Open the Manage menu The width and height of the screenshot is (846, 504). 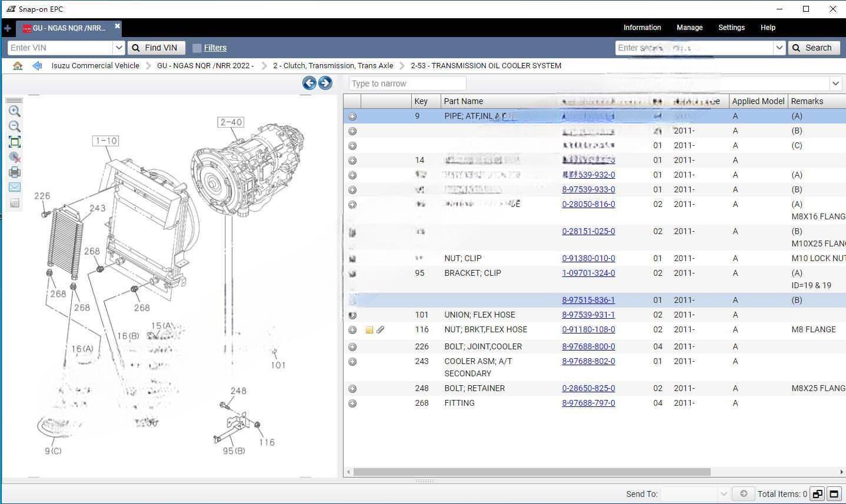pos(690,28)
